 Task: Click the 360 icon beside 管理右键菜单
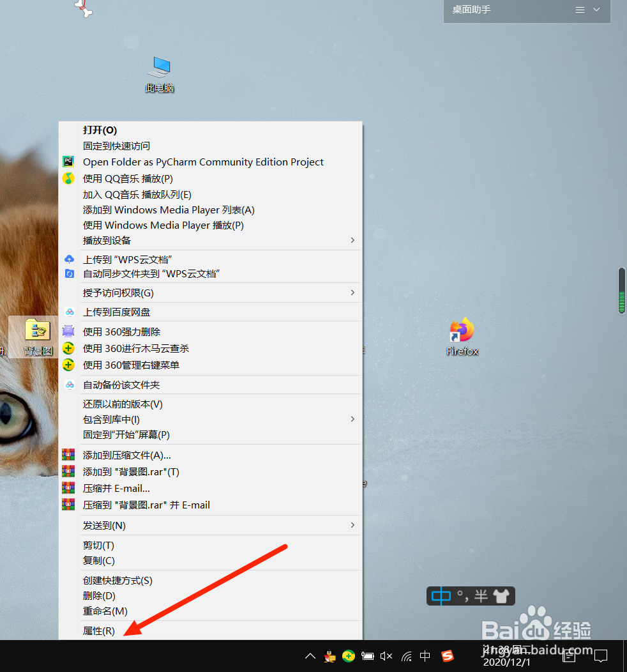click(x=68, y=365)
